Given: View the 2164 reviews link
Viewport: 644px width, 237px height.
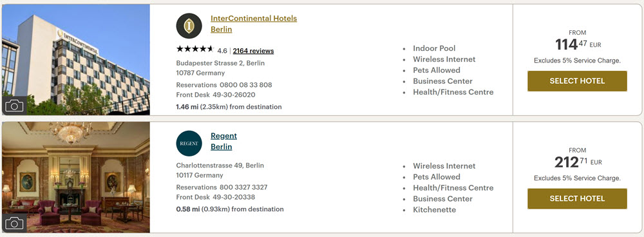Looking at the screenshot, I should (x=253, y=51).
